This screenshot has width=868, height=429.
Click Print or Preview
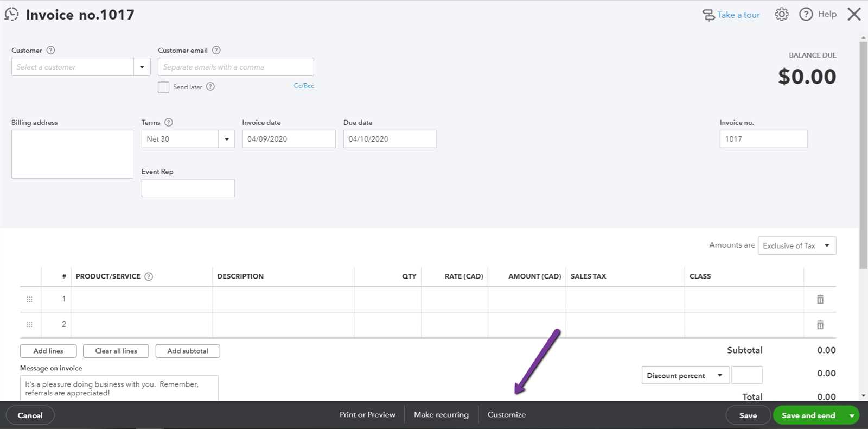point(367,414)
